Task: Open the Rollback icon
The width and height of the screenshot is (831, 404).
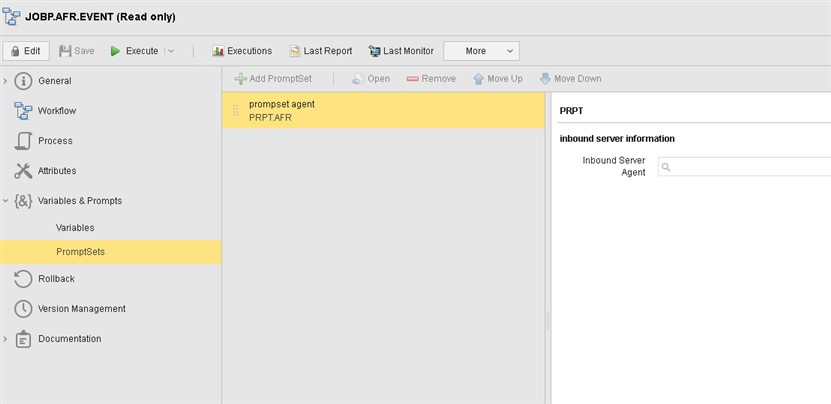Action: 23,279
